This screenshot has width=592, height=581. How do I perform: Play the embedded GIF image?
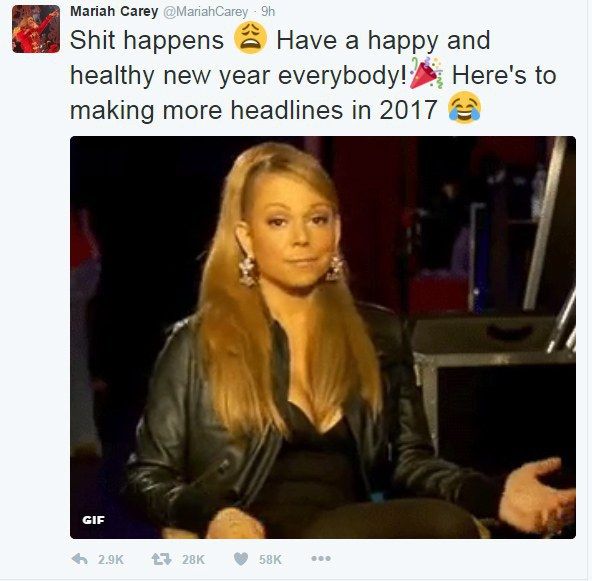tap(323, 337)
